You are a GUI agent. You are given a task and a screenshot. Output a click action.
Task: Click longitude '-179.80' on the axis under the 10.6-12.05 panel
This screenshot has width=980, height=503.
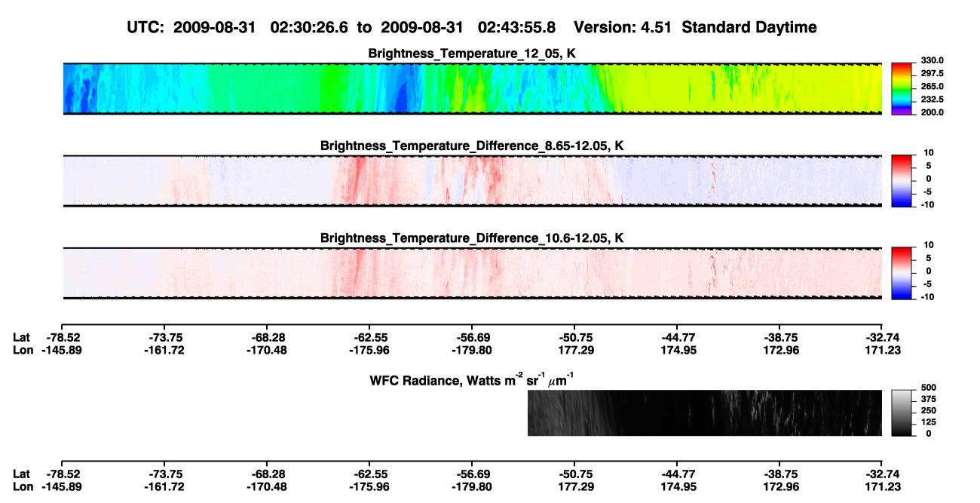point(472,349)
